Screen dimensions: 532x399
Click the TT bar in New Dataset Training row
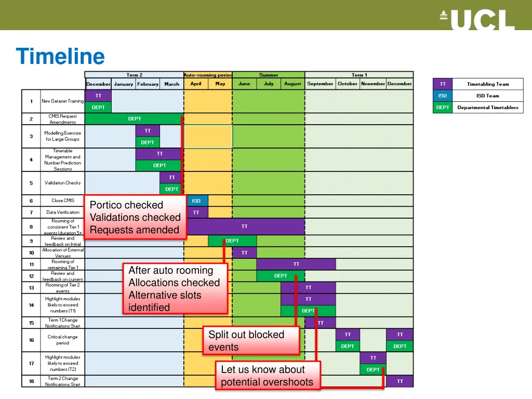click(98, 96)
